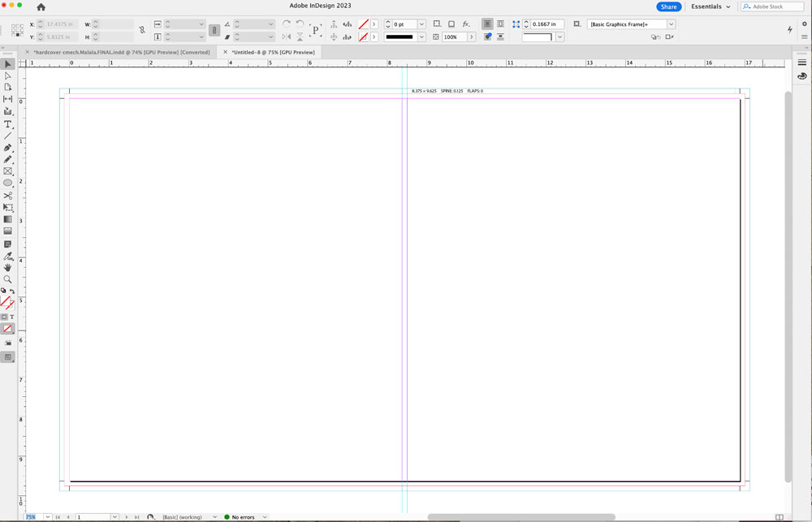Select the Gradient Feather tool
The height and width of the screenshot is (522, 812).
(7, 231)
